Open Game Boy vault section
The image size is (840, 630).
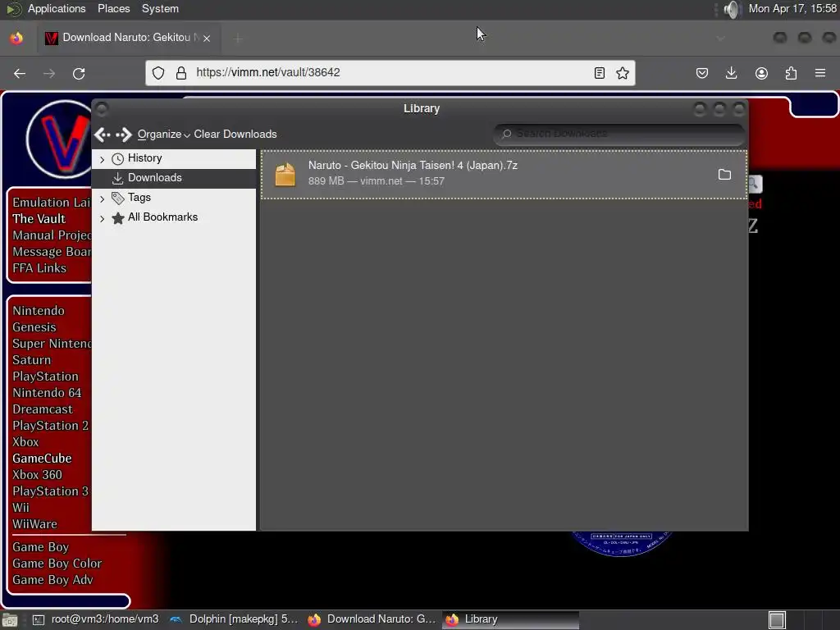pyautogui.click(x=41, y=547)
